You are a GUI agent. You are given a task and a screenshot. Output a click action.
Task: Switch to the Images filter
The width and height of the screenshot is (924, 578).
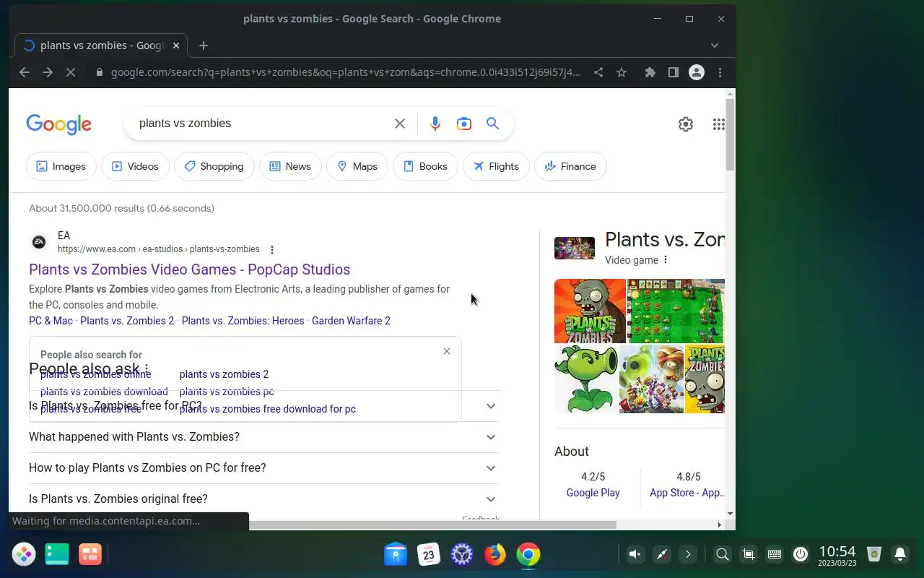(x=61, y=166)
